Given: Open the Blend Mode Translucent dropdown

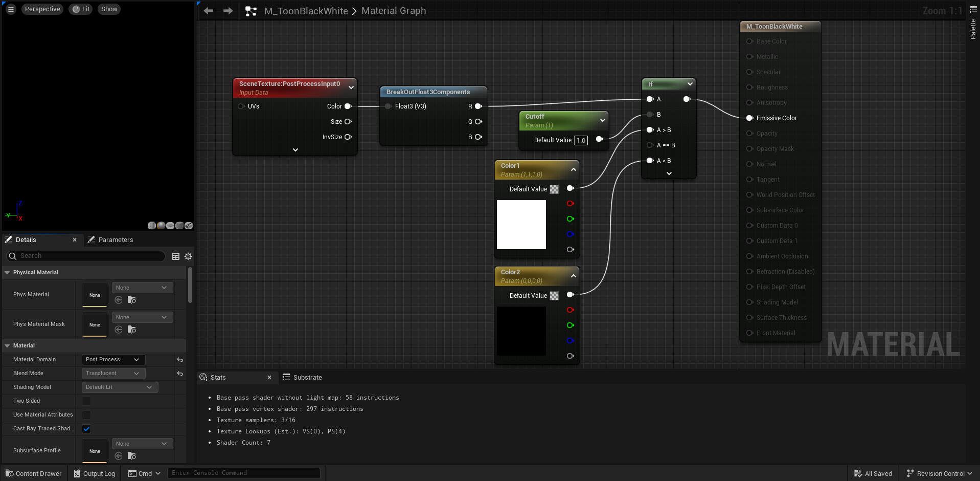Looking at the screenshot, I should tap(112, 373).
